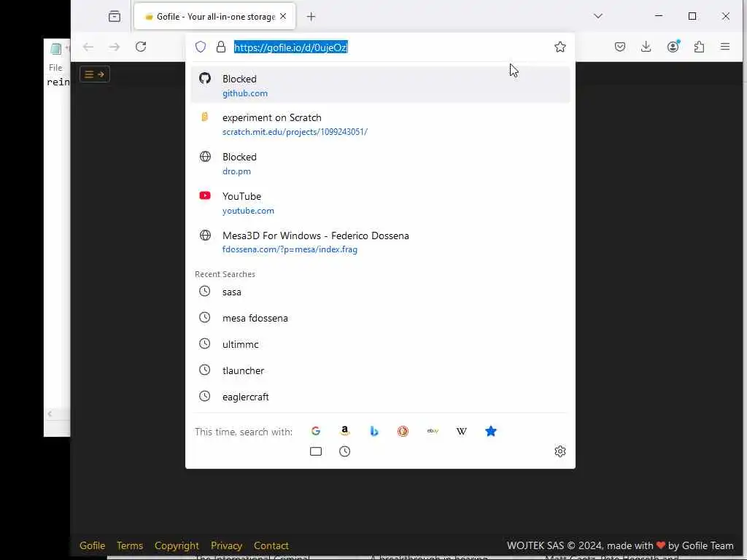Click the Firefox View icon
The height and width of the screenshot is (560, 747).
pos(115,16)
